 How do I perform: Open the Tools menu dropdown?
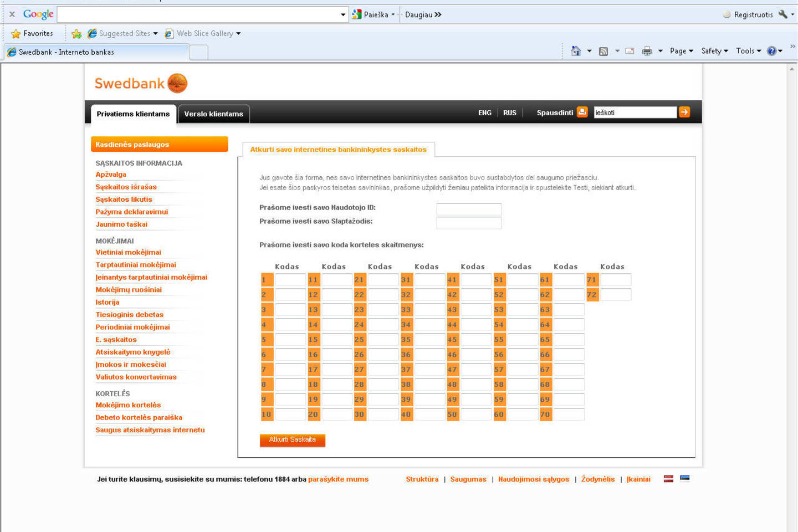click(x=749, y=51)
